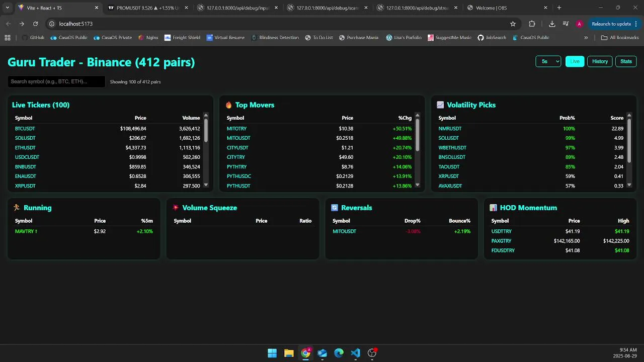The image size is (644, 362).
Task: Switch to the Stats view
Action: [626, 61]
